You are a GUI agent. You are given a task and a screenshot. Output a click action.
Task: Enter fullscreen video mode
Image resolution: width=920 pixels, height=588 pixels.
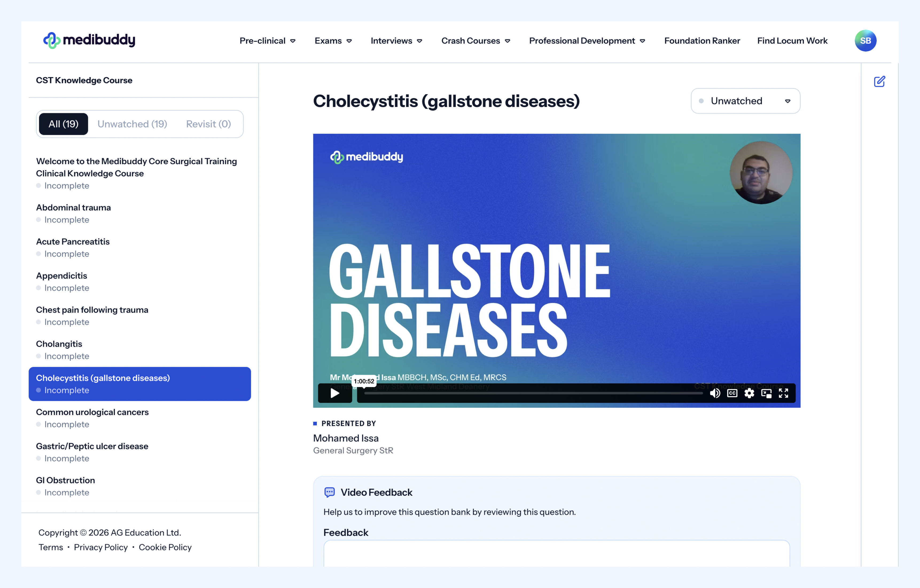pyautogui.click(x=783, y=393)
